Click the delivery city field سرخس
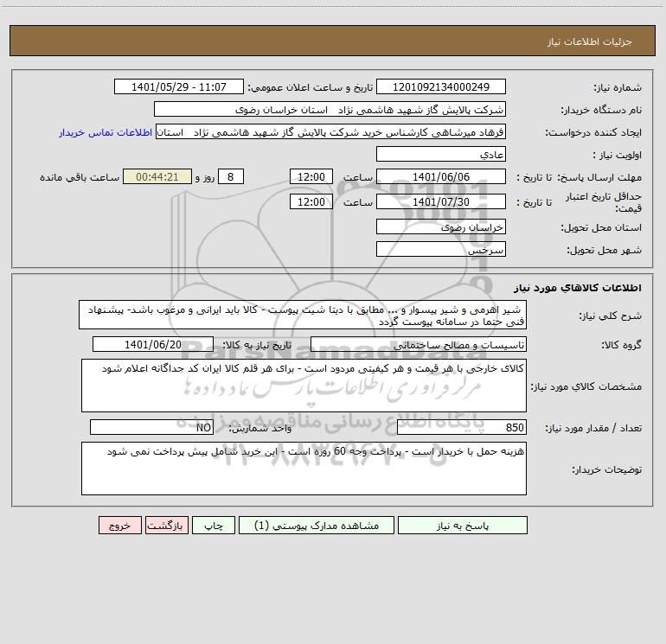 coord(441,250)
